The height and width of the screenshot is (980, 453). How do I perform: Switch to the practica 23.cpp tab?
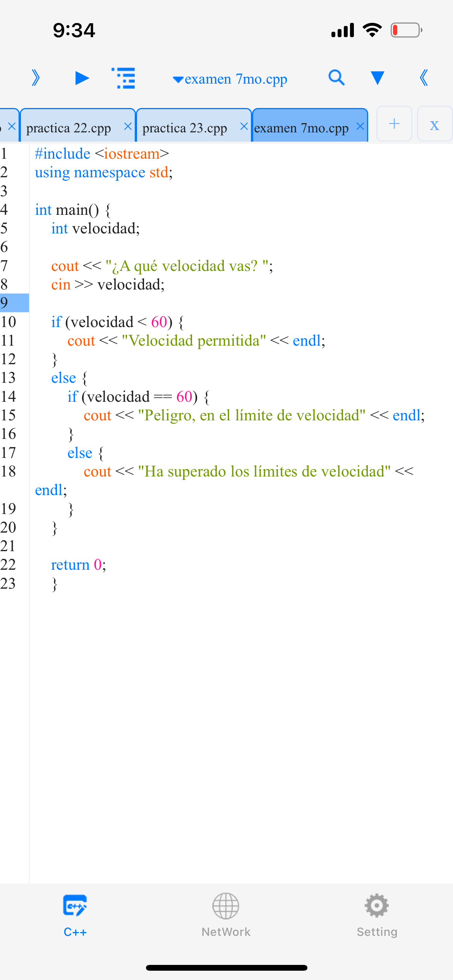[185, 128]
